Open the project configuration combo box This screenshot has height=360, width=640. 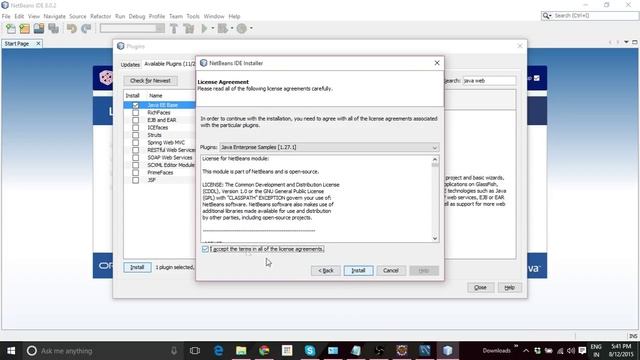132,28
